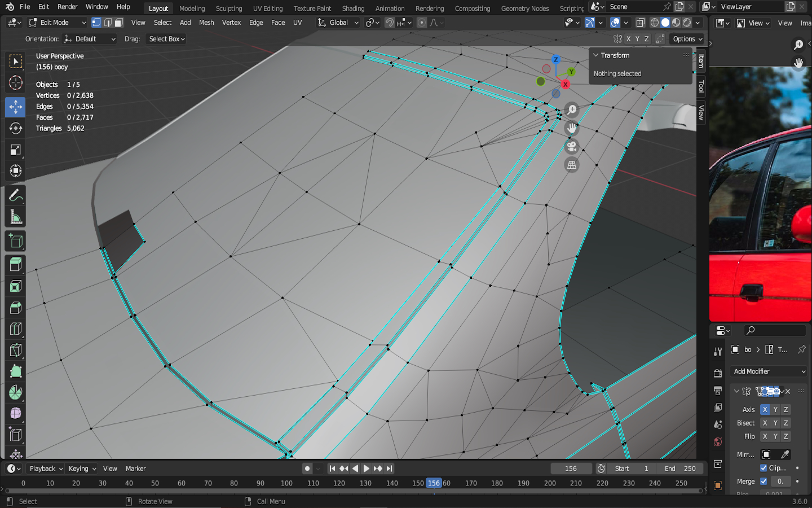The width and height of the screenshot is (812, 508).
Task: Play the animation forward
Action: [367, 468]
